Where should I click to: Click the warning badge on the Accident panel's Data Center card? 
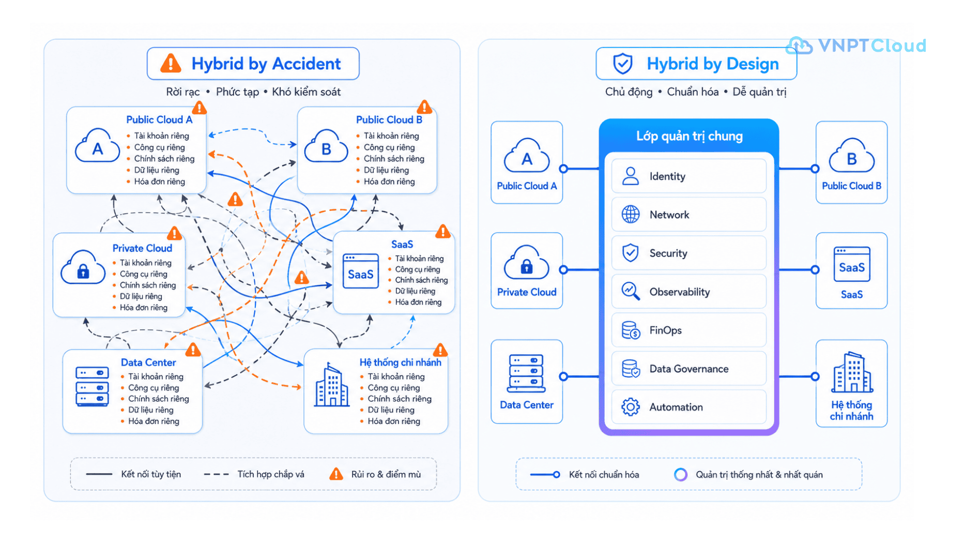tap(193, 350)
